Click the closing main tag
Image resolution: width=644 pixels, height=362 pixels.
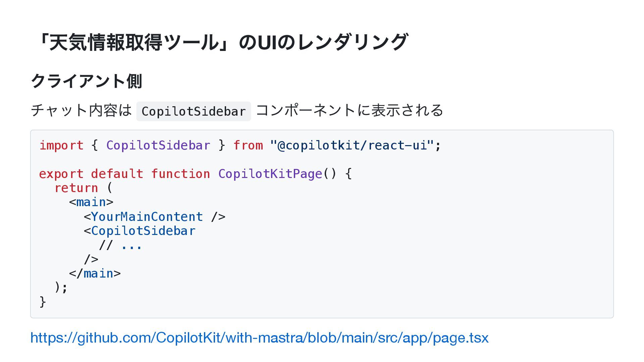[95, 274]
